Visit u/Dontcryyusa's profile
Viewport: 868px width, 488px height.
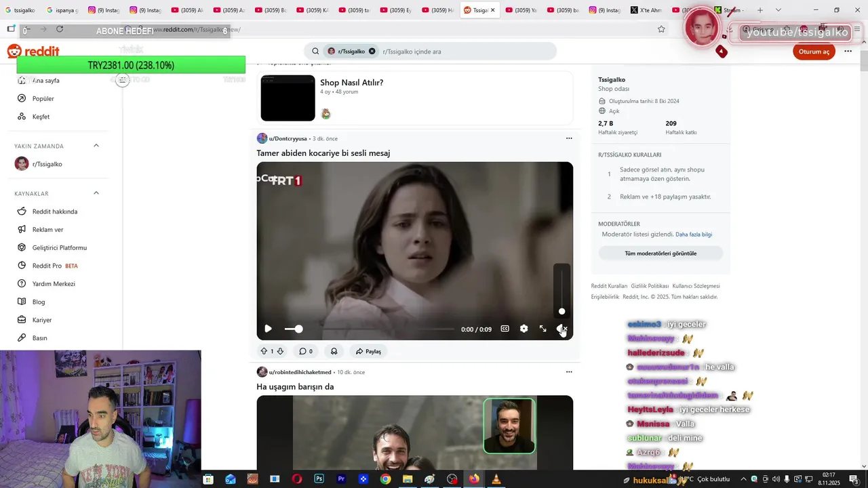coord(288,138)
